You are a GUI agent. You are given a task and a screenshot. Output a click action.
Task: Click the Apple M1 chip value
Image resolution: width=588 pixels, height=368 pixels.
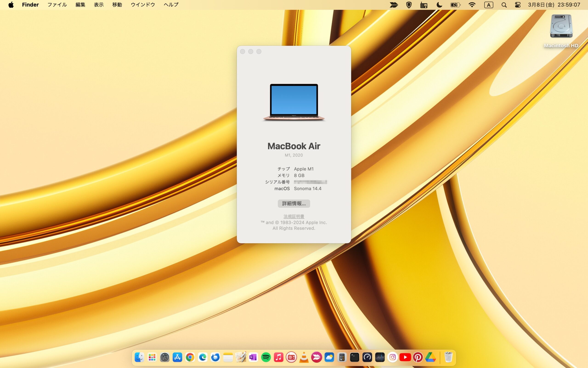[304, 169]
